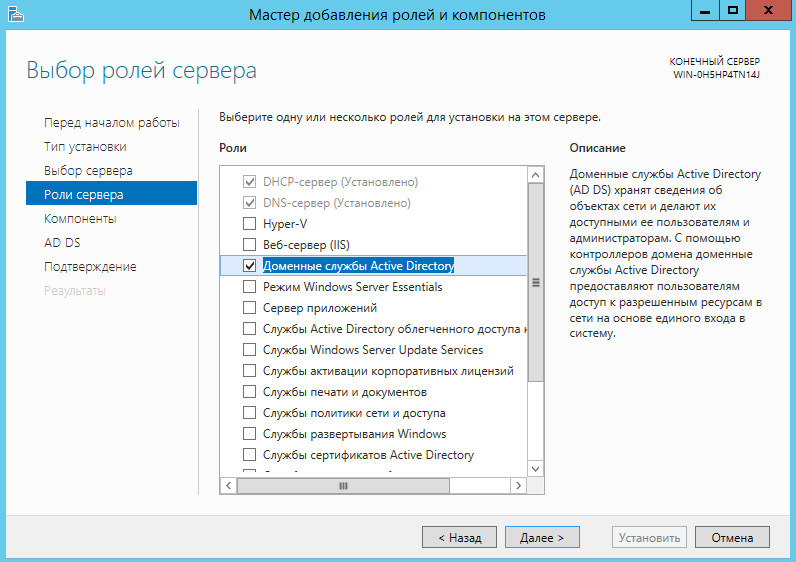Click the vertical scrollbar thumb in roles list

click(x=535, y=282)
